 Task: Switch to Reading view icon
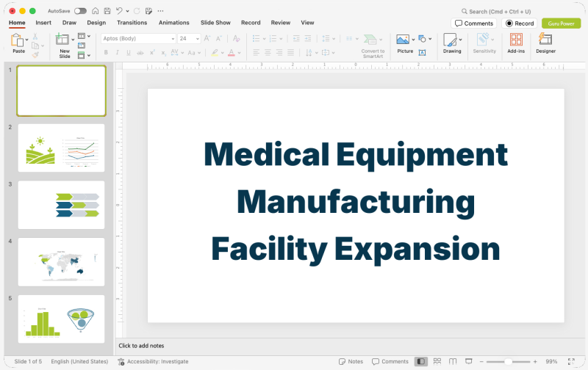click(453, 361)
